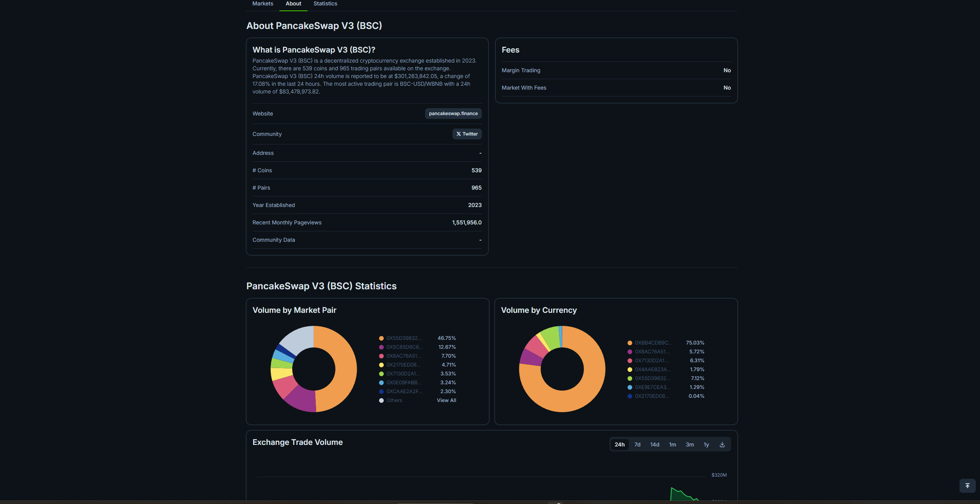The height and width of the screenshot is (504, 980).
Task: Select the 14d volume range
Action: point(655,445)
